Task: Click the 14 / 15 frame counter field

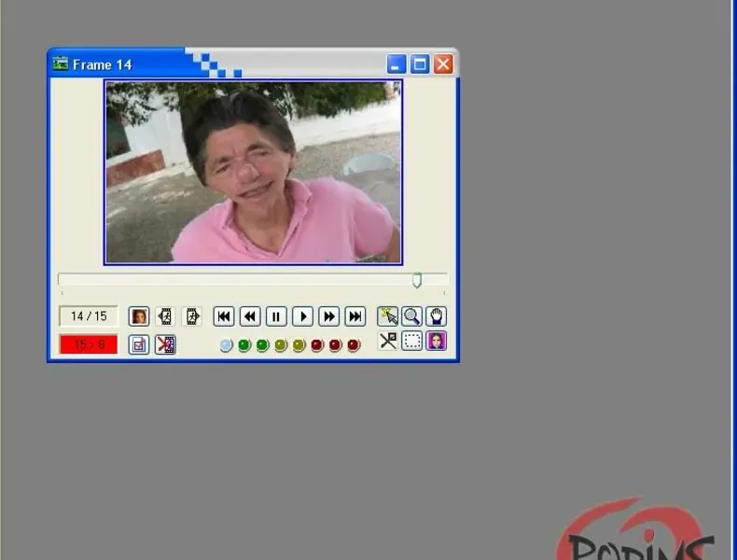Action: tap(89, 316)
